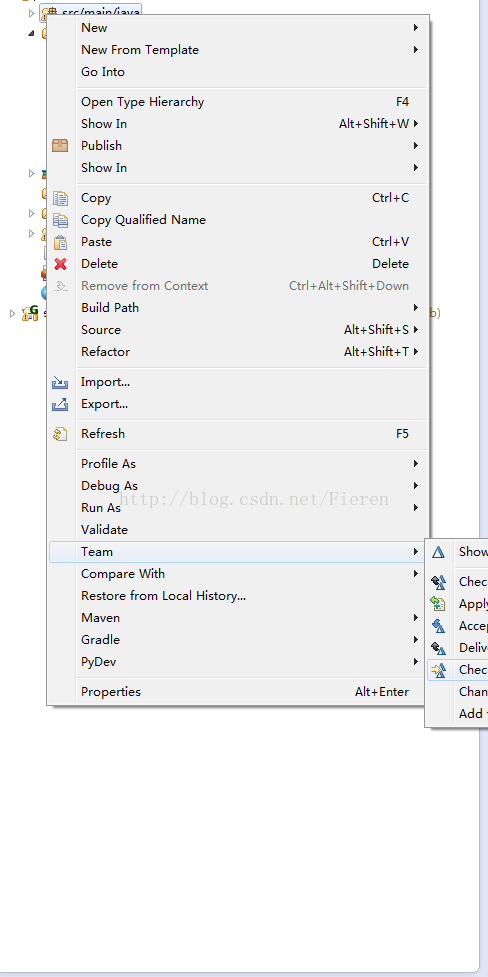Select the project icon marked with G
The image size is (488, 977).
pyautogui.click(x=30, y=313)
